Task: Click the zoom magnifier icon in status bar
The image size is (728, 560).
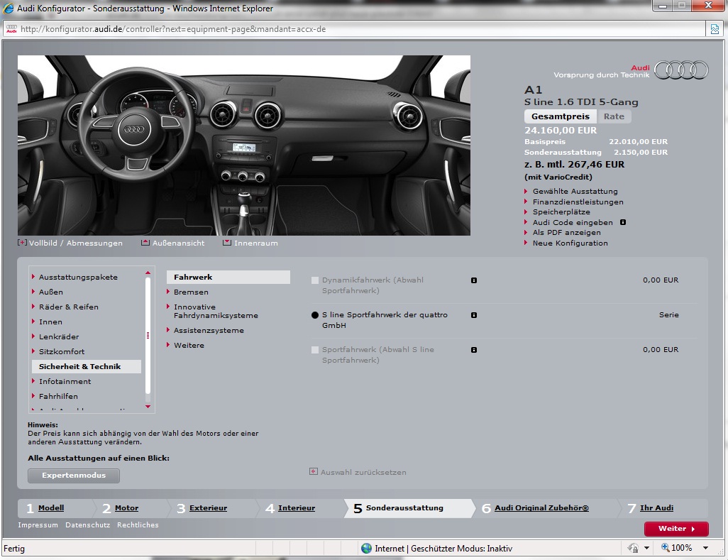Action: click(665, 547)
